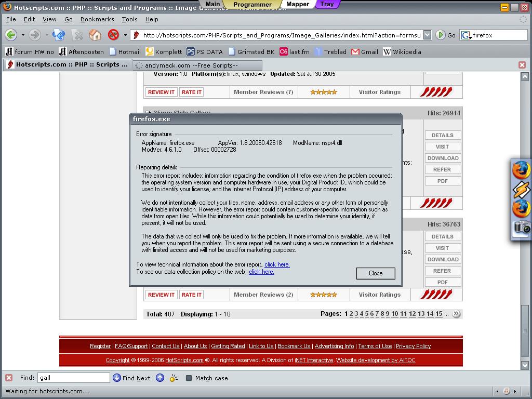
Task: Go back with the green arrow button
Action: 11,35
